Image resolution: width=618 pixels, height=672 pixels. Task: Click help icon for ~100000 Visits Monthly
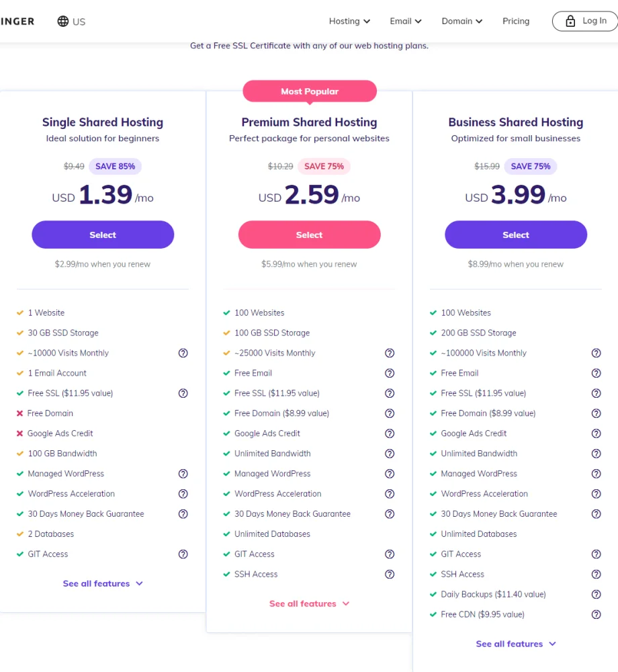(x=596, y=353)
